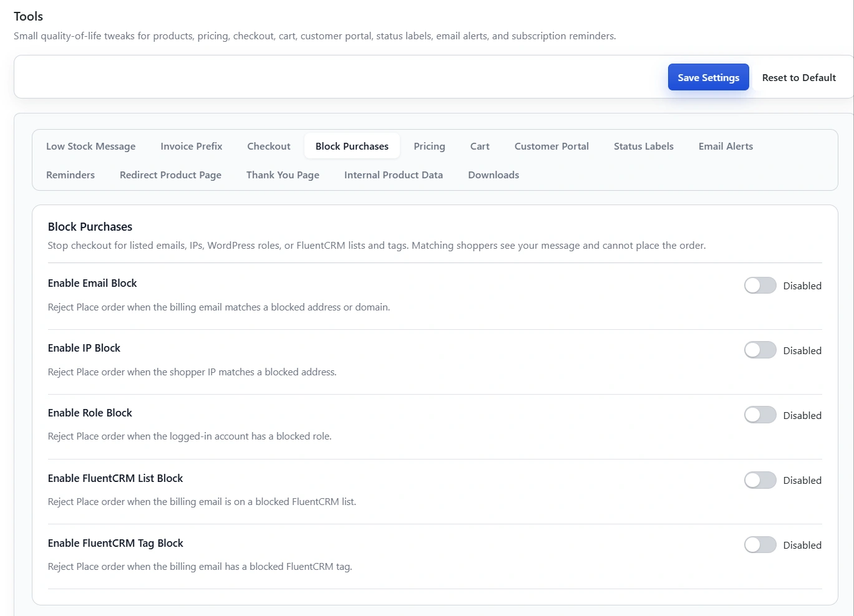Click the 'Small quality-of-life tweaks' subtitle

(x=315, y=36)
